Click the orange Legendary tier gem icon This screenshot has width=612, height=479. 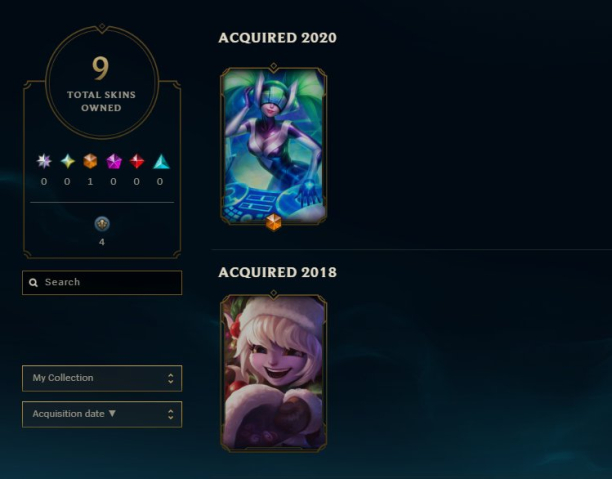90,161
